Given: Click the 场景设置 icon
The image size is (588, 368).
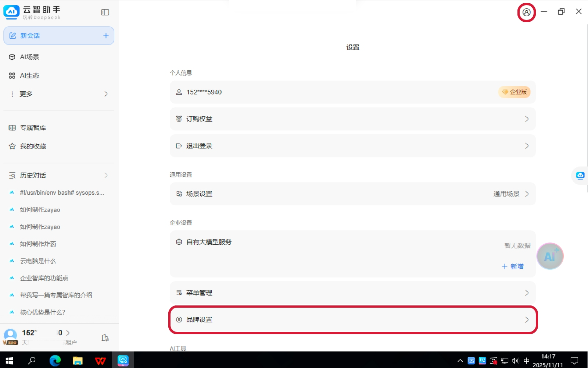Looking at the screenshot, I should 179,194.
